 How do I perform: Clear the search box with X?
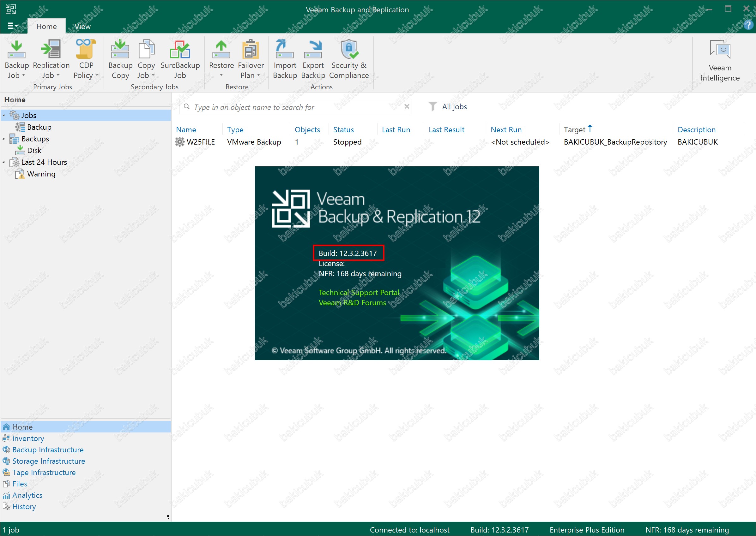[x=407, y=106]
